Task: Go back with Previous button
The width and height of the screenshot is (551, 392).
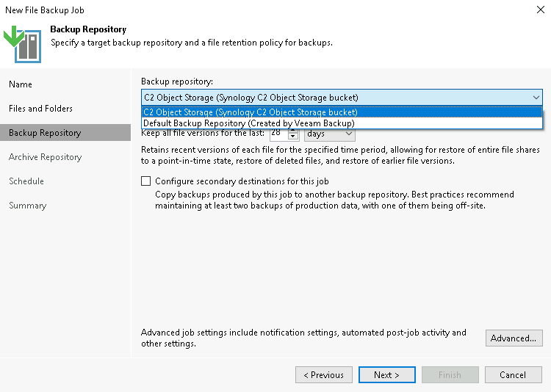Action: (324, 375)
